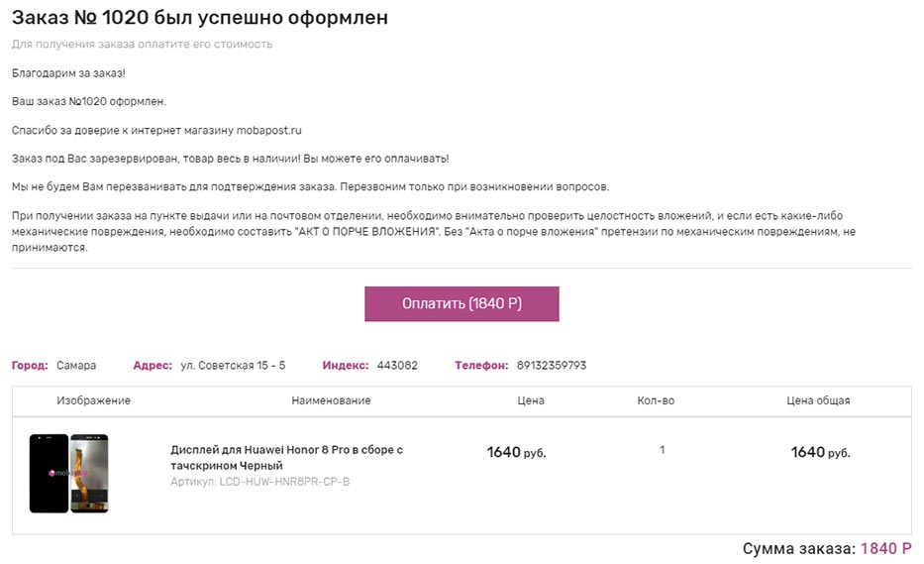This screenshot has width=924, height=564.
Task: Click the city value Самара
Action: 76,366
